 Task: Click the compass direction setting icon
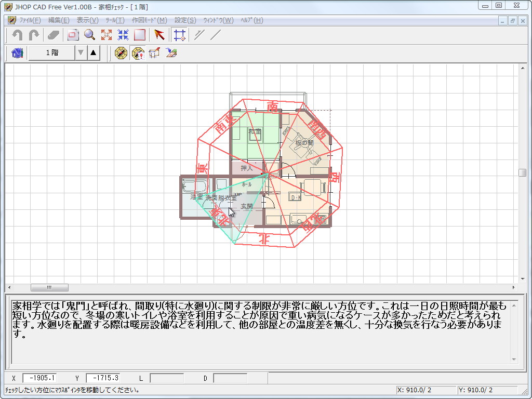tap(121, 53)
